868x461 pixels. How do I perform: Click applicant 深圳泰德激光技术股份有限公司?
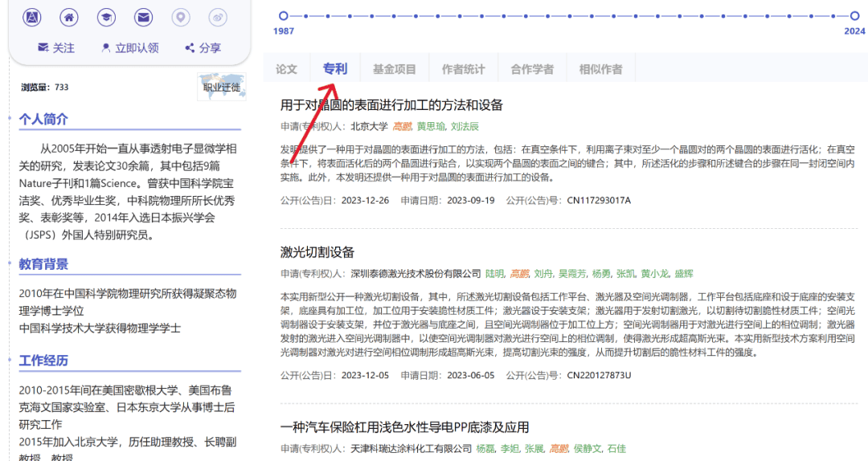[416, 274]
